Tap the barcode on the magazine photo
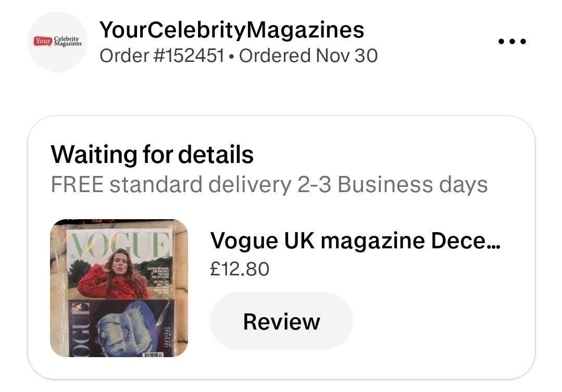 coord(153,354)
